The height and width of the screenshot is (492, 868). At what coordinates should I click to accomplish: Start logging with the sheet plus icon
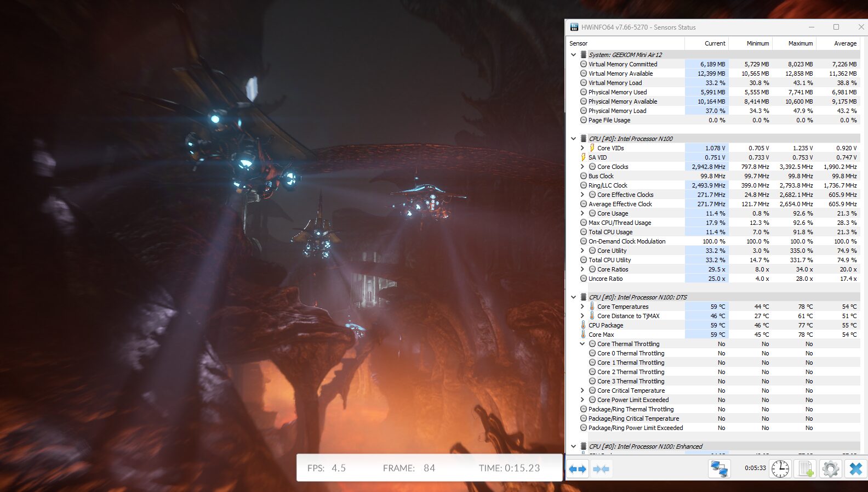coord(806,469)
